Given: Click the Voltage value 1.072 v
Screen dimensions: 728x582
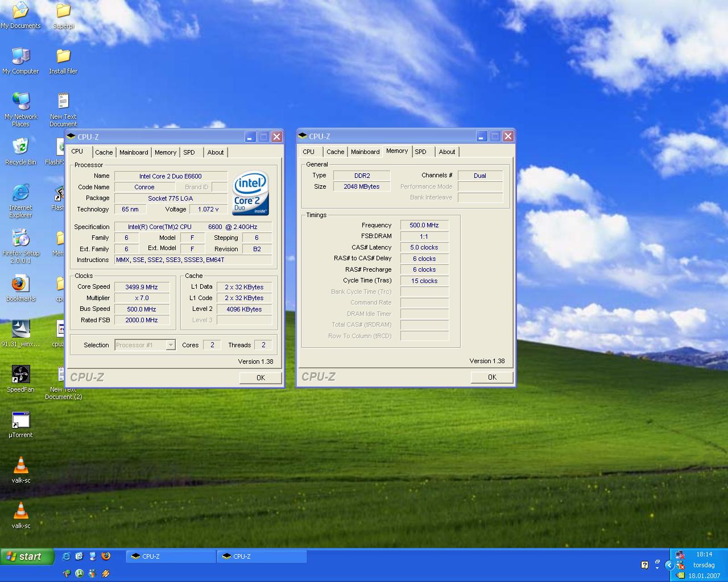Looking at the screenshot, I should click(208, 209).
